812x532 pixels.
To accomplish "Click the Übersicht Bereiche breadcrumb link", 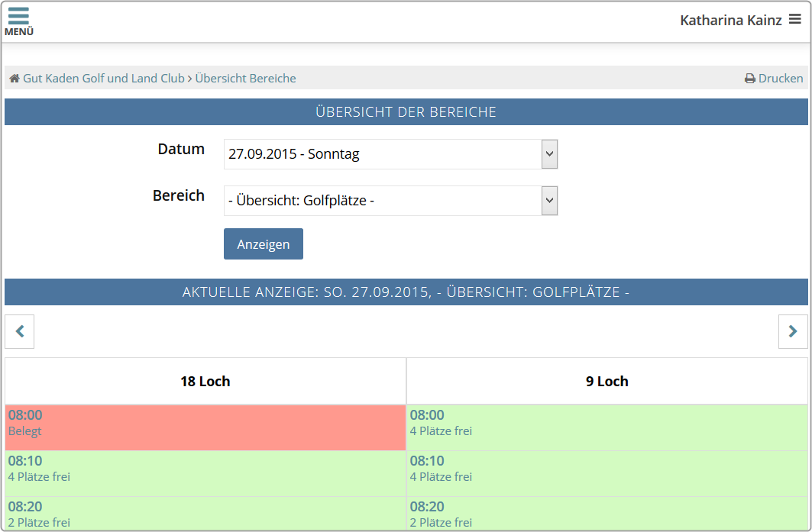I will pyautogui.click(x=245, y=79).
